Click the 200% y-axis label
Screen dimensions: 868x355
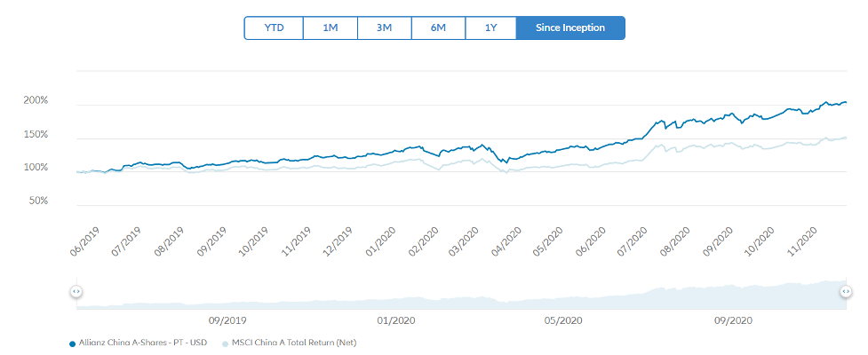click(x=36, y=101)
